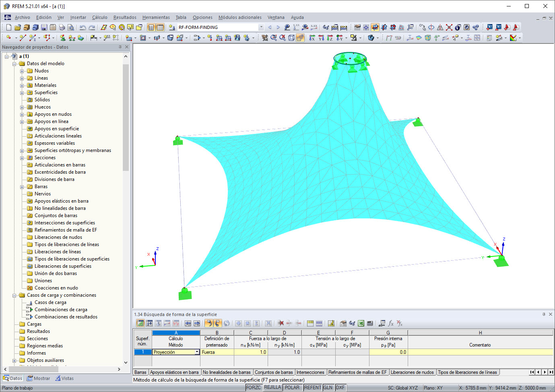555x392 pixels.
Task: Collapse the Datos del modelo folder
Action: (15, 64)
